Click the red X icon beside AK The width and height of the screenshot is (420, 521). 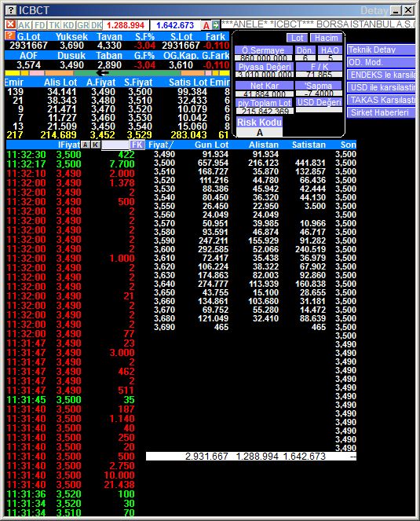[11, 24]
